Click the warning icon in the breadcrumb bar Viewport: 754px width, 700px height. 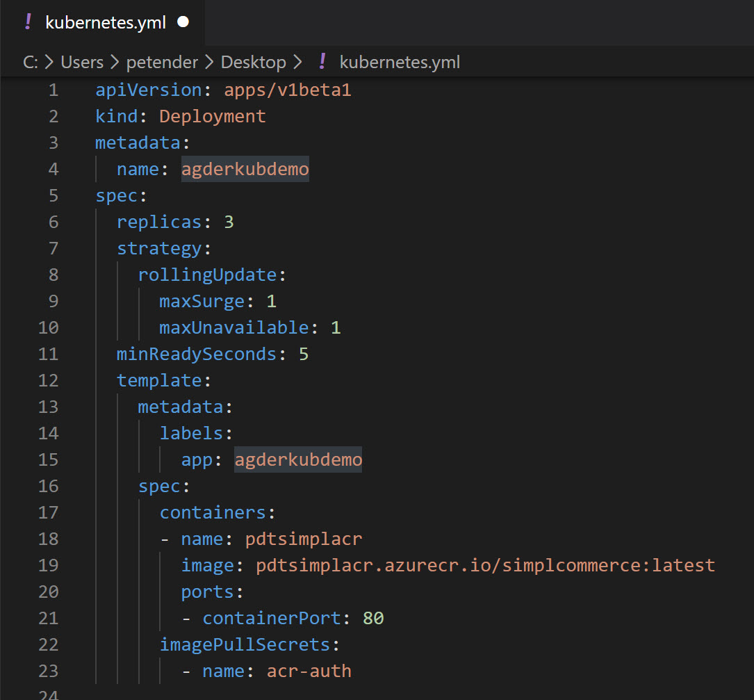point(322,62)
